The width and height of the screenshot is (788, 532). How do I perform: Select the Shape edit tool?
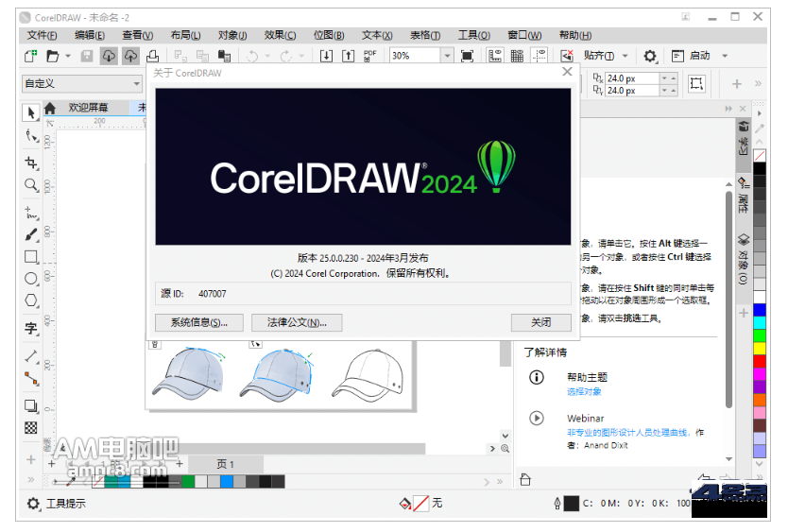click(31, 136)
